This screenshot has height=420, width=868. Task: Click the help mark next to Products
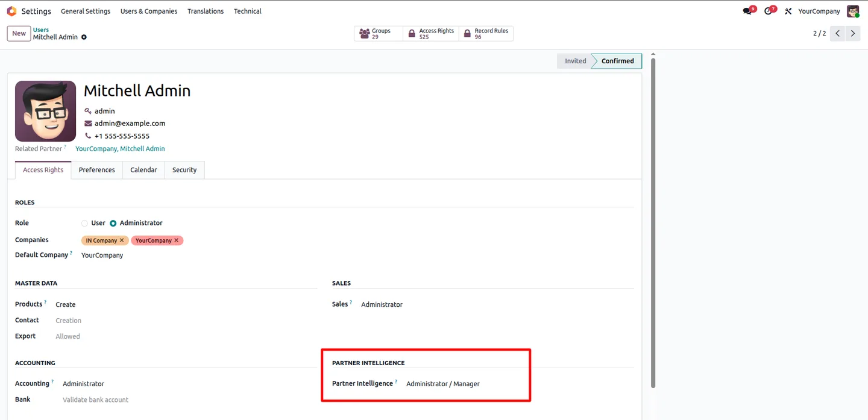[x=45, y=302]
